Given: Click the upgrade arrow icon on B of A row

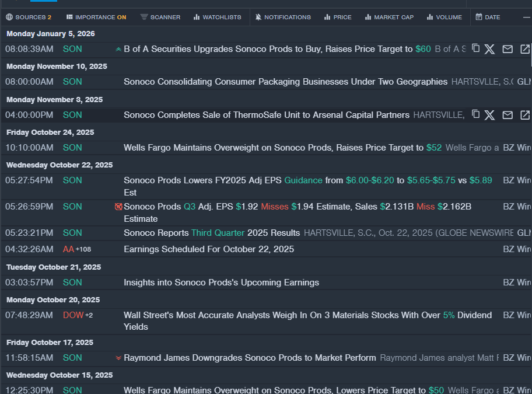Looking at the screenshot, I should (x=118, y=50).
